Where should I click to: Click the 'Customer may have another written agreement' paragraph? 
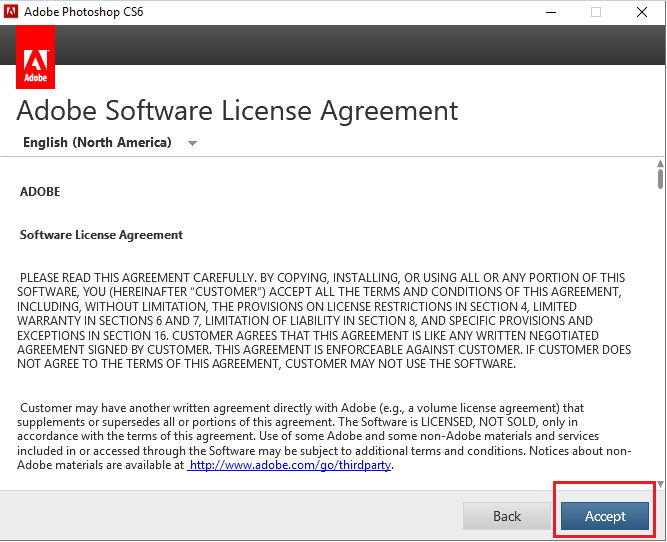324,436
